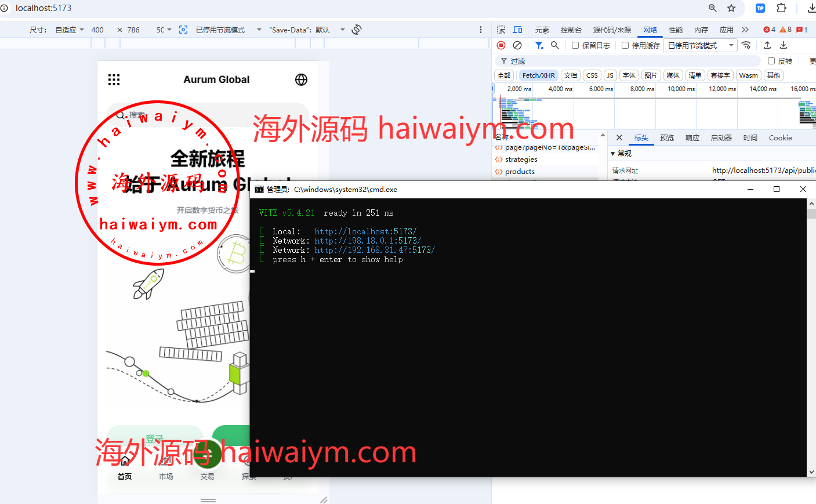
Task: Toggle the document (文档) request filter
Action: tap(571, 75)
